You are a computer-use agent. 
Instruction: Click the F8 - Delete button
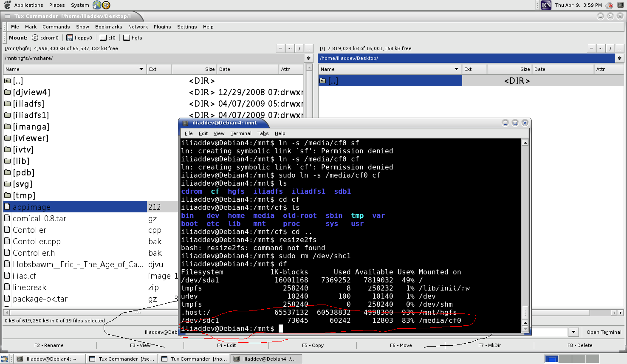[580, 345]
